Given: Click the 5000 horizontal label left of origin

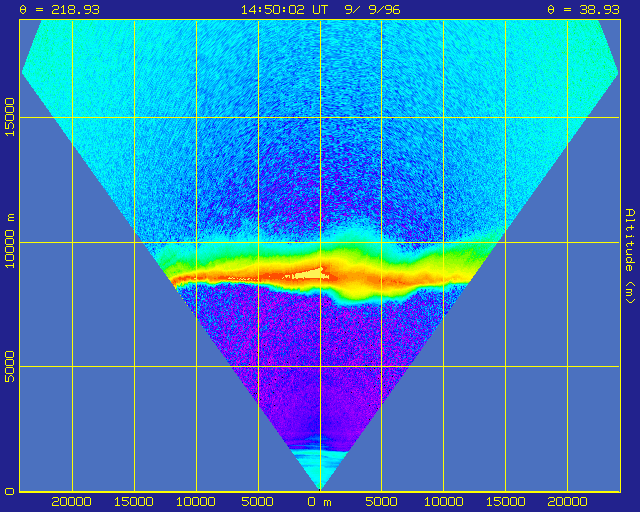Looking at the screenshot, I should coord(258,502).
